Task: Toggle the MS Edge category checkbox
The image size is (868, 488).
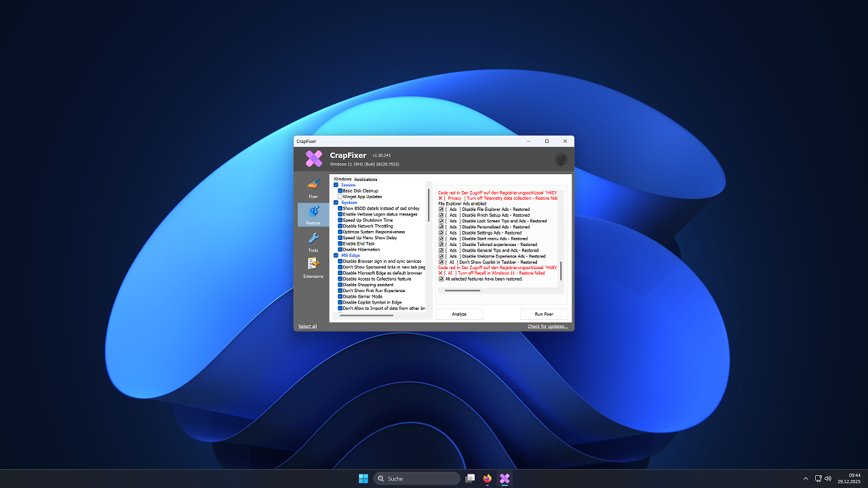Action: (336, 256)
